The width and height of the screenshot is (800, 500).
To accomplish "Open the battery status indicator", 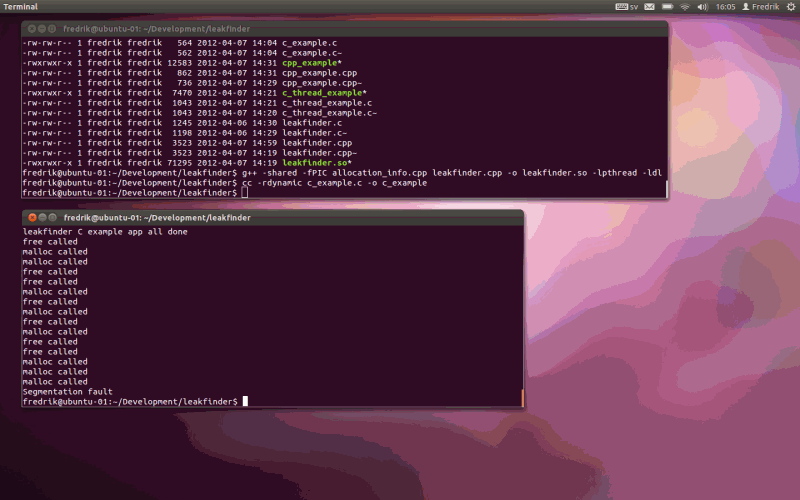I will click(667, 7).
